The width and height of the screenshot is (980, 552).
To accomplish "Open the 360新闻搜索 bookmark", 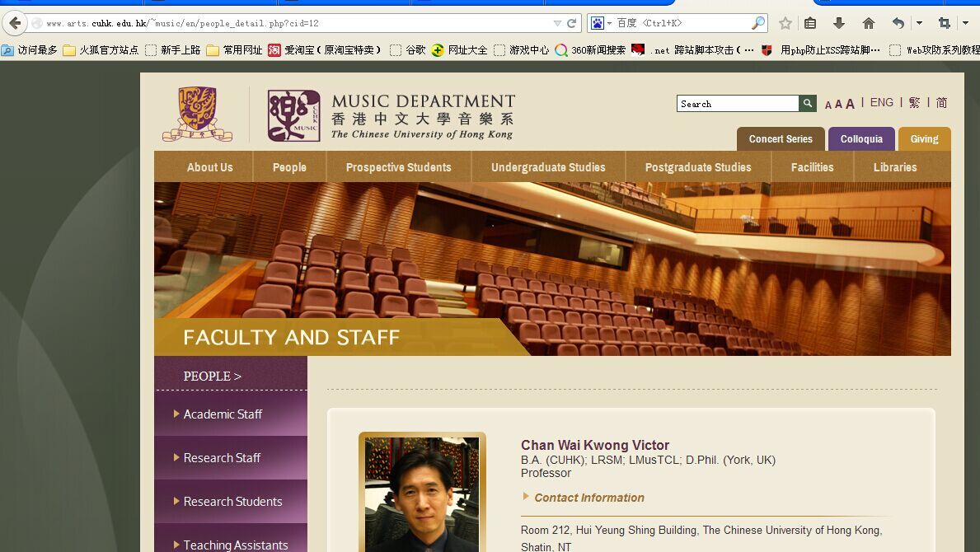I will point(590,50).
